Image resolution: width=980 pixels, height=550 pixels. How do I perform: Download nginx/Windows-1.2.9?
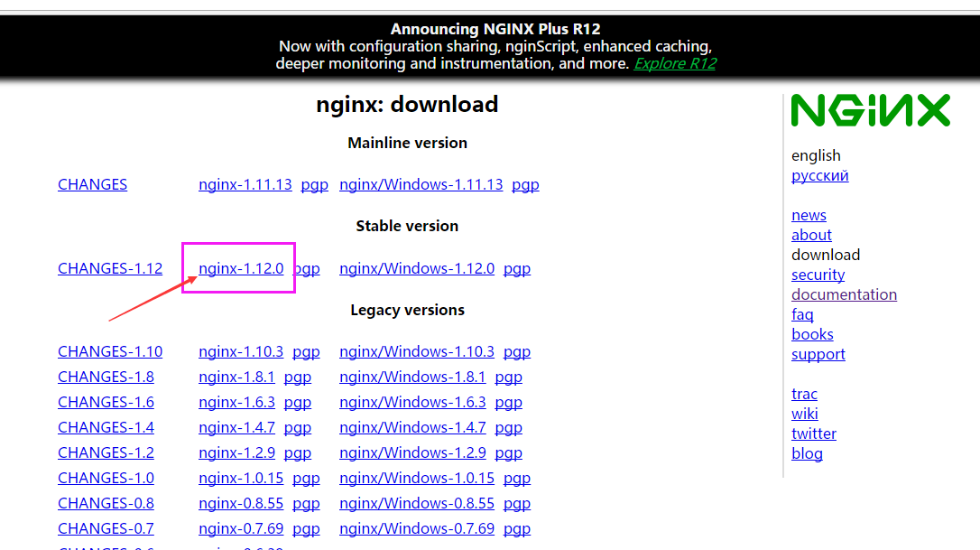[x=412, y=452]
